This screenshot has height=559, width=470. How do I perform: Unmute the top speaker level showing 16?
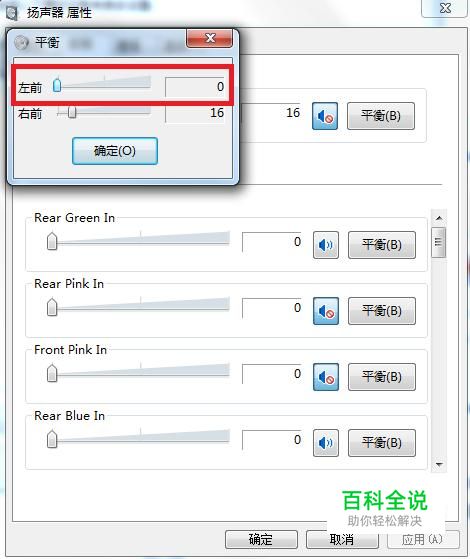325,116
